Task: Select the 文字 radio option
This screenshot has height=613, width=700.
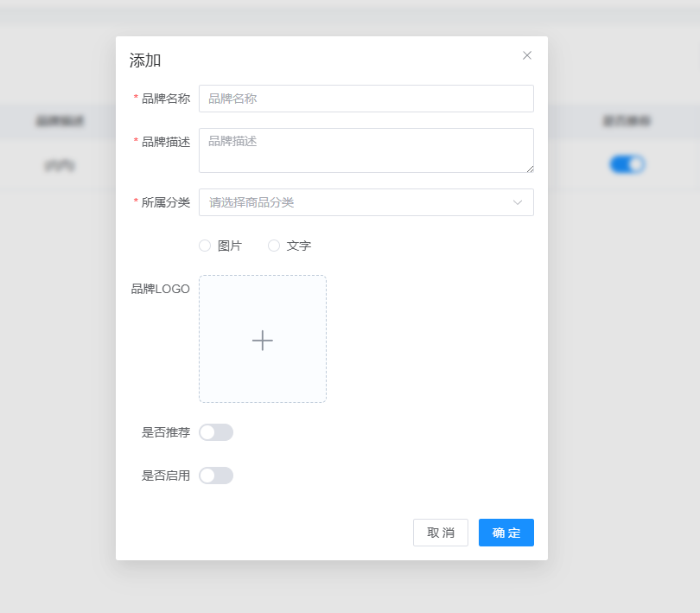Action: click(274, 246)
